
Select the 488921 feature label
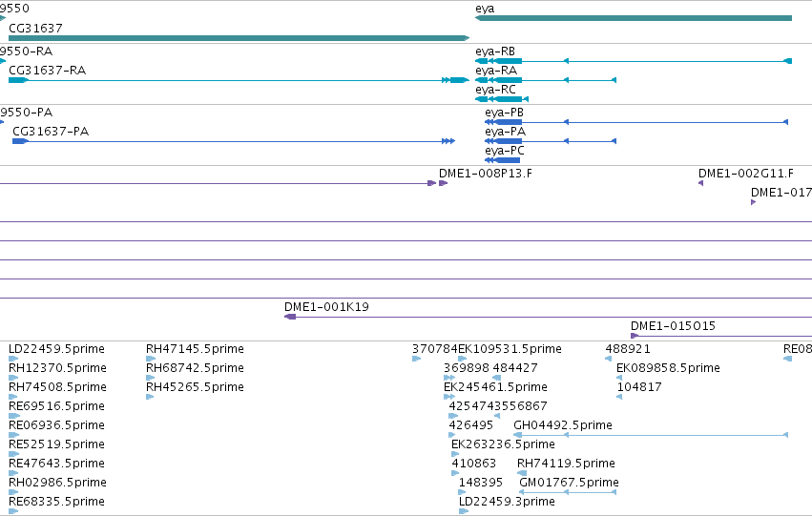(x=628, y=349)
